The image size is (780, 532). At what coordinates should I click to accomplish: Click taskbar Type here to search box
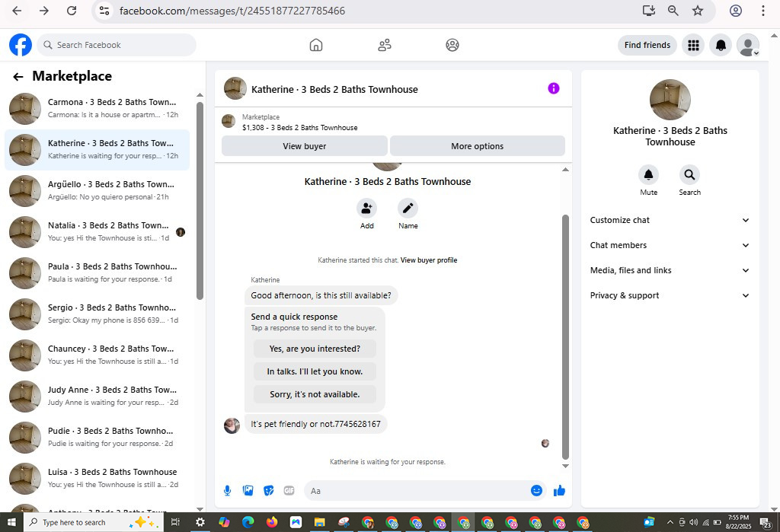click(92, 522)
